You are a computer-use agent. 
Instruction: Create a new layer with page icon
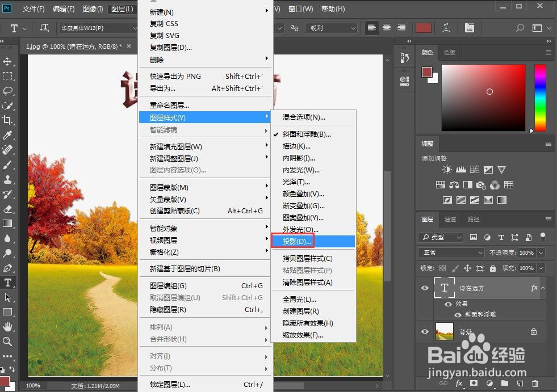point(520,383)
